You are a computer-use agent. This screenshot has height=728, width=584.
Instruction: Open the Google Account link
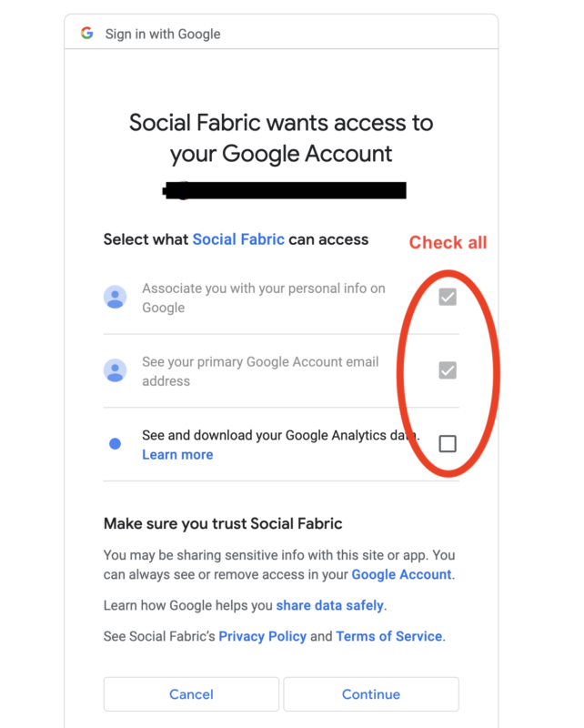pos(401,575)
